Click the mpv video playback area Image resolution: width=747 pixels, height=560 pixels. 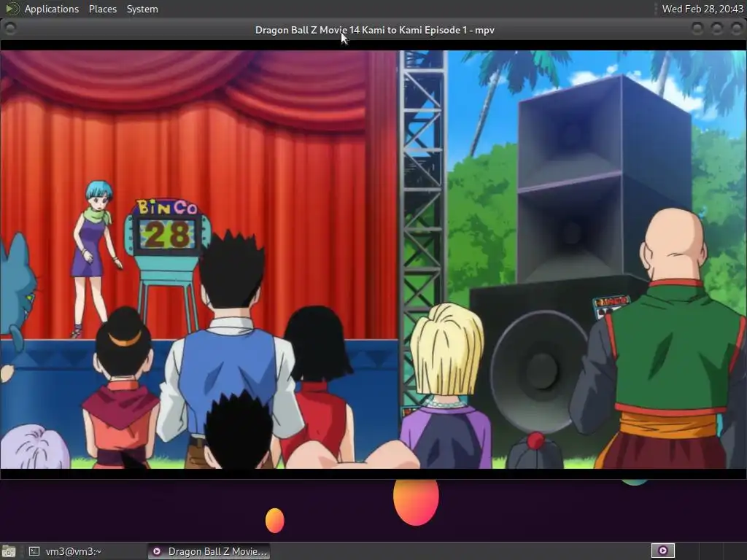[x=373, y=260]
